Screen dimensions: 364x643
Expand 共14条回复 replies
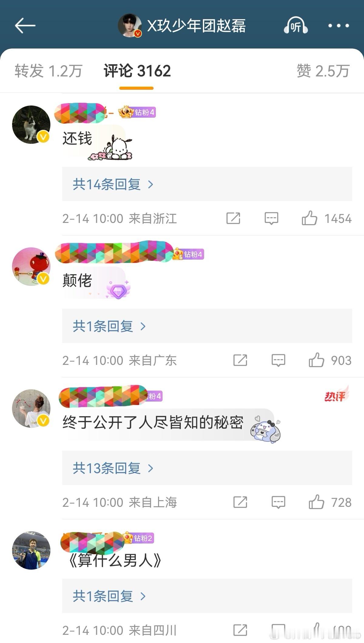(x=207, y=184)
